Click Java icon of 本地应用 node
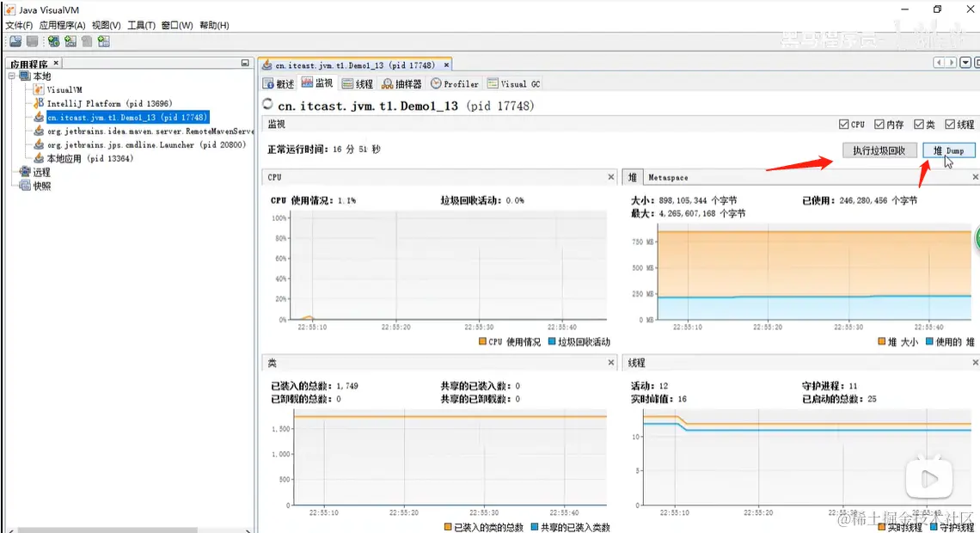Image resolution: width=980 pixels, height=533 pixels. (39, 158)
